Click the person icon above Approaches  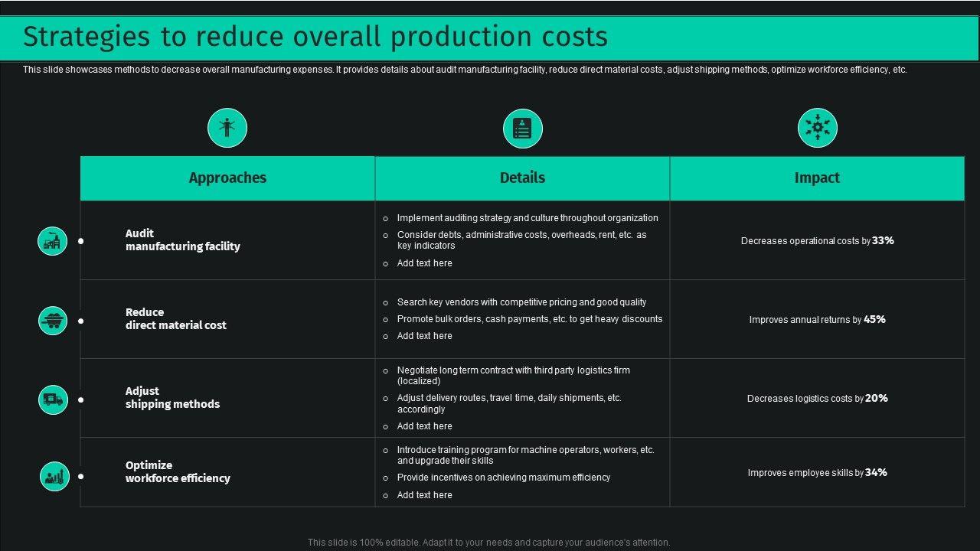227,128
